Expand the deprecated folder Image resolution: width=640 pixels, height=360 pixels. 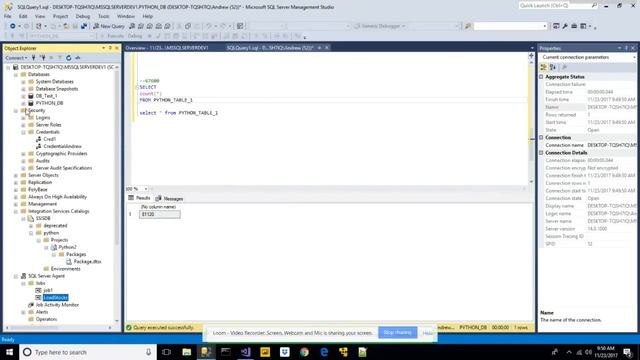(x=31, y=226)
